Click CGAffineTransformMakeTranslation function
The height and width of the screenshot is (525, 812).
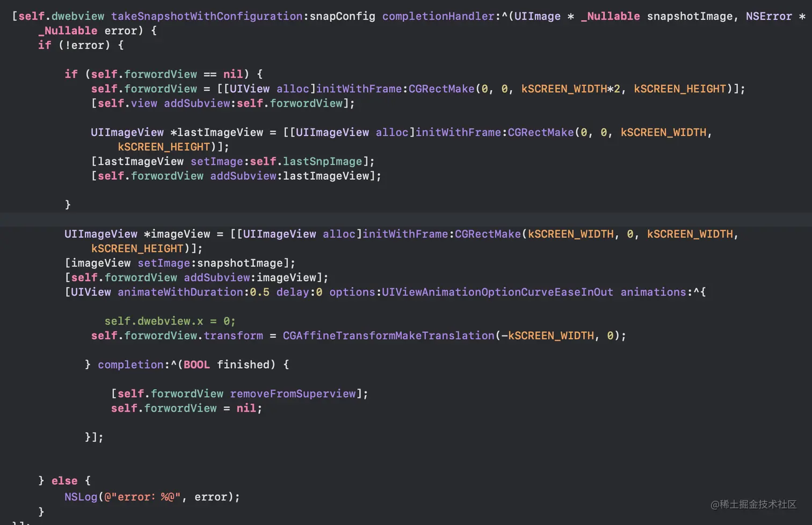click(388, 335)
